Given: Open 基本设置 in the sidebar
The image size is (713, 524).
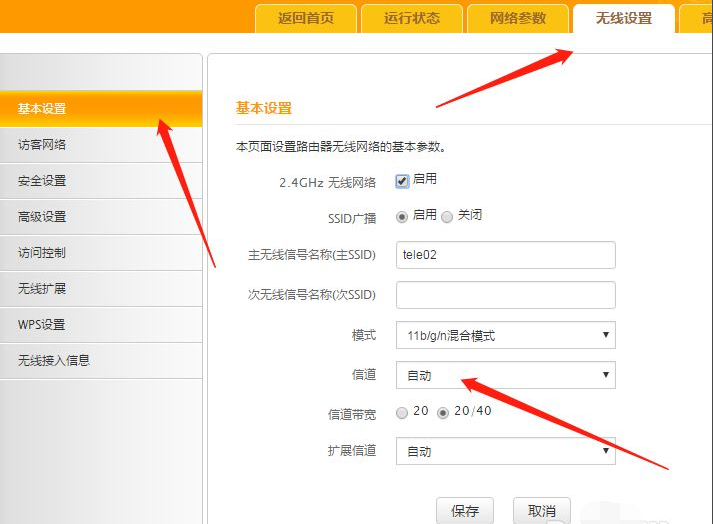Looking at the screenshot, I should coord(101,109).
